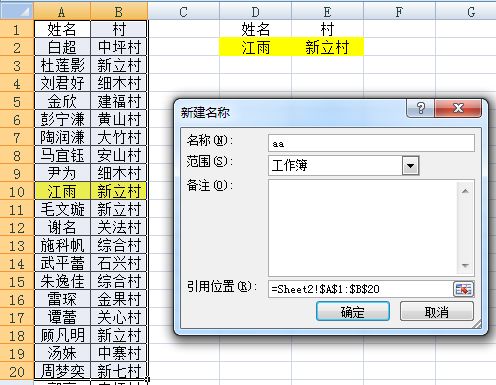Select column F header
Viewport: 496px width, 385px height.
(x=399, y=12)
